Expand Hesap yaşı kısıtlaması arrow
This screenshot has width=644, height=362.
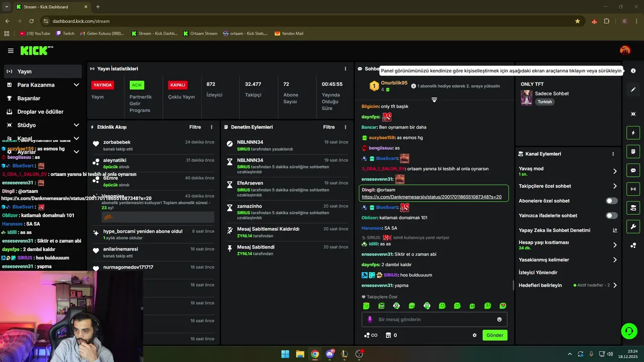[615, 245]
